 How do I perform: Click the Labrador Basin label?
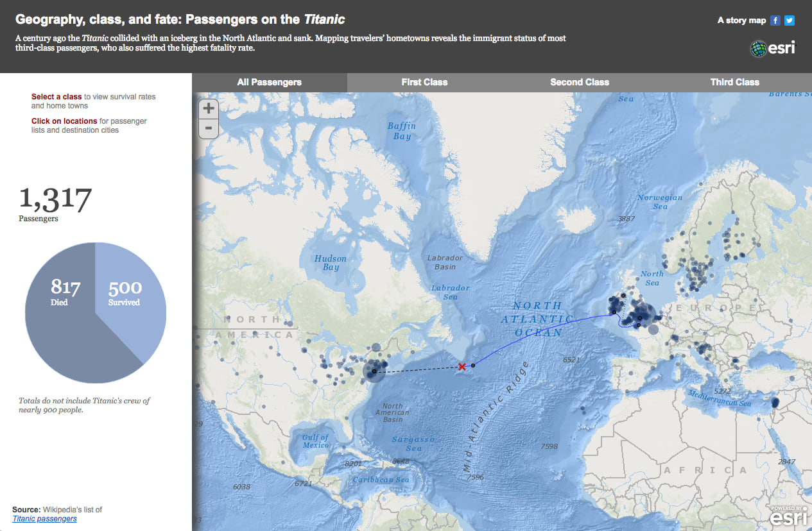(445, 262)
